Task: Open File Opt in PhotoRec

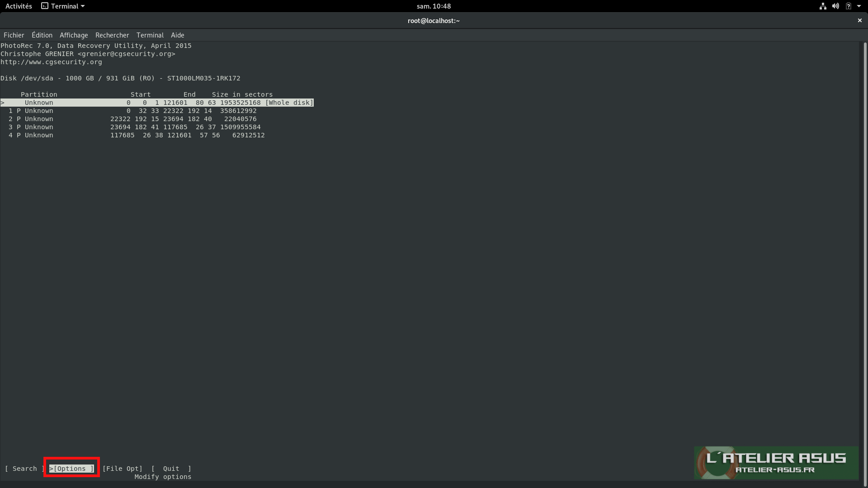Action: pos(122,469)
